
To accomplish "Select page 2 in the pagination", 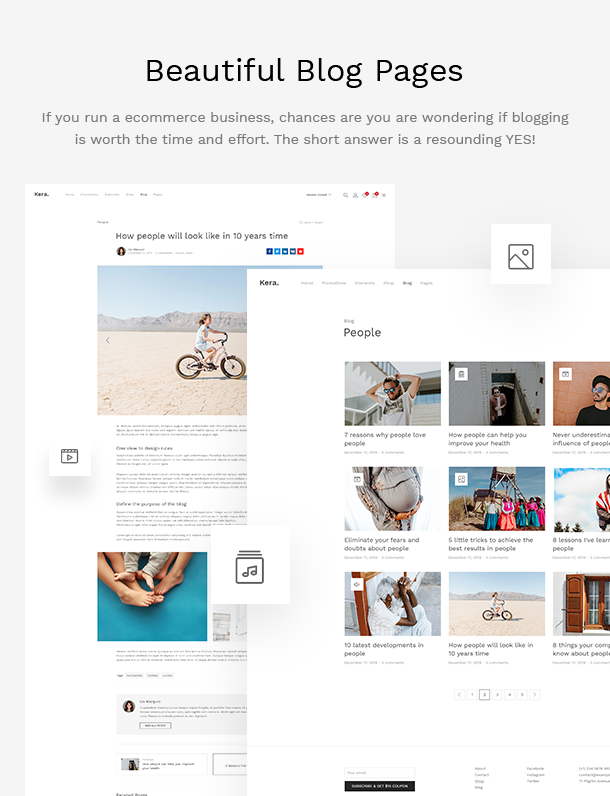I will point(485,694).
